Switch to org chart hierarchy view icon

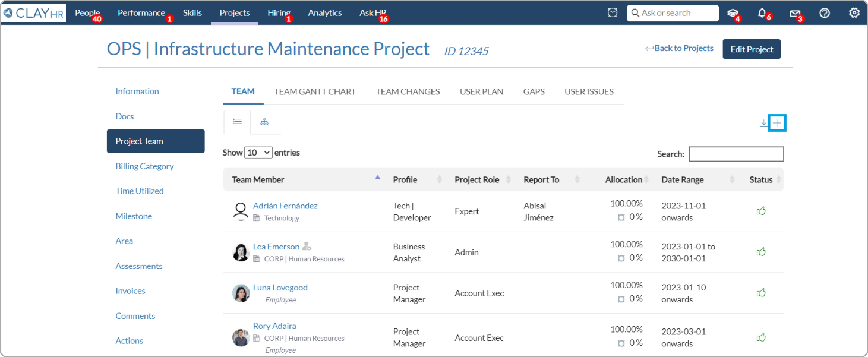tap(264, 122)
